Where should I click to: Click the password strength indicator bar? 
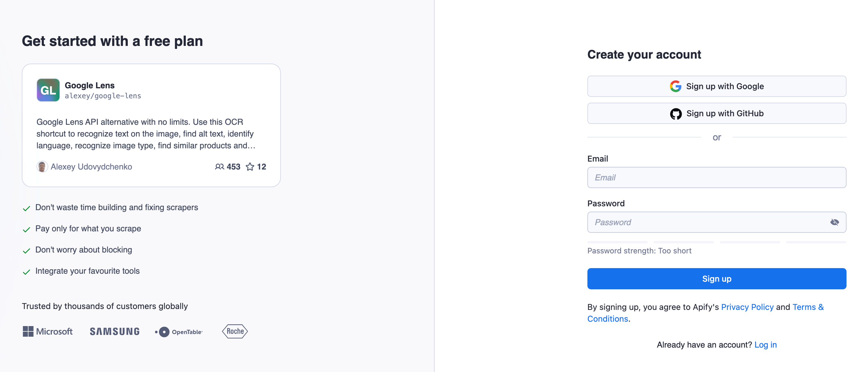716,242
